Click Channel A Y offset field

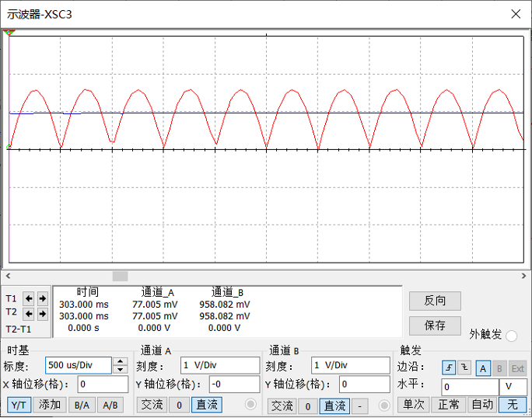(234, 384)
